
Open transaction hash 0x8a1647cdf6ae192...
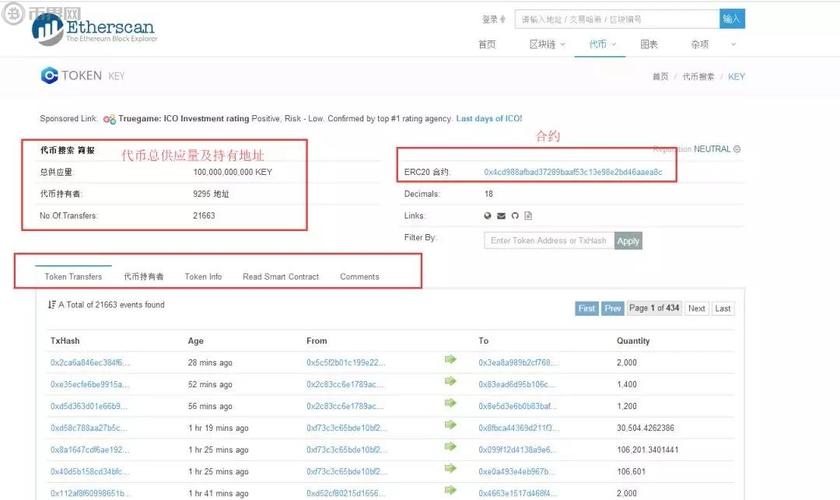click(x=90, y=450)
